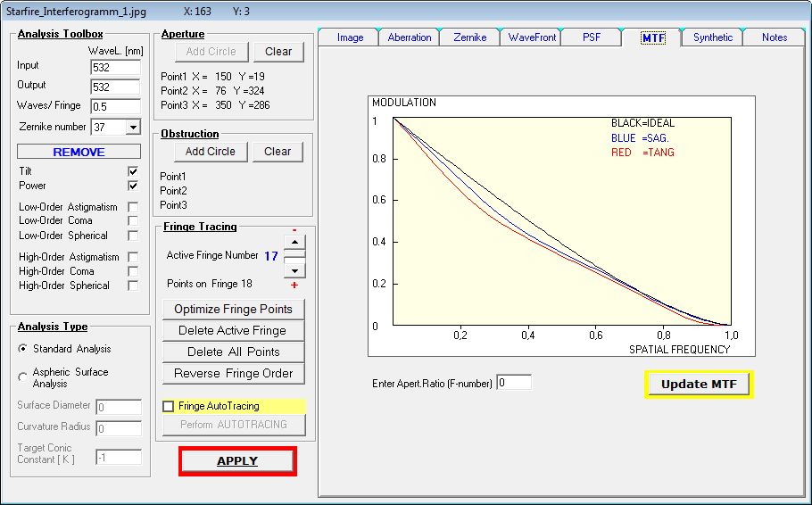Click Optimize Fringe Points
812x505 pixels.
[233, 310]
